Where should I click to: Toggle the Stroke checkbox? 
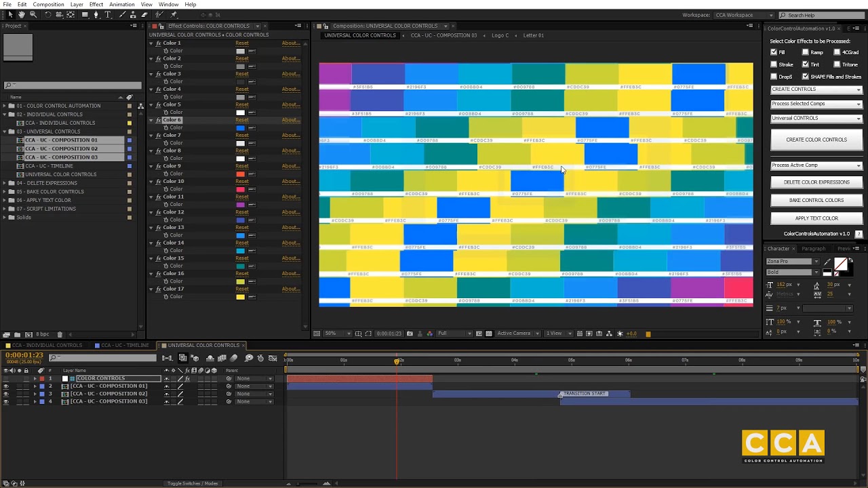[774, 64]
